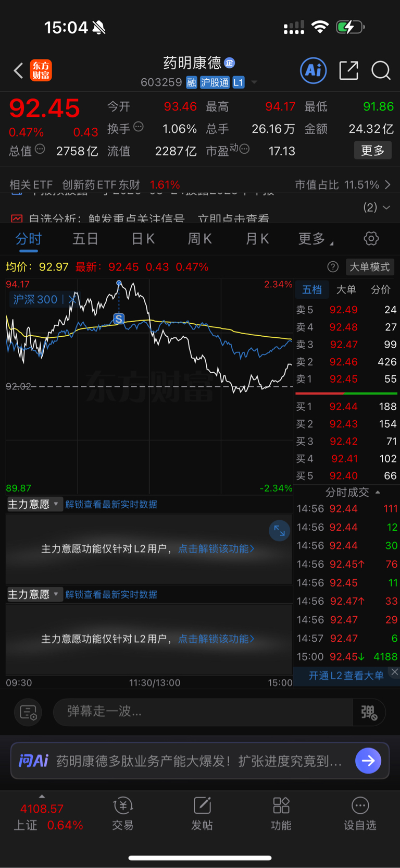The height and width of the screenshot is (868, 400).
Task: Tap the 更多 quote details button
Action: (373, 151)
